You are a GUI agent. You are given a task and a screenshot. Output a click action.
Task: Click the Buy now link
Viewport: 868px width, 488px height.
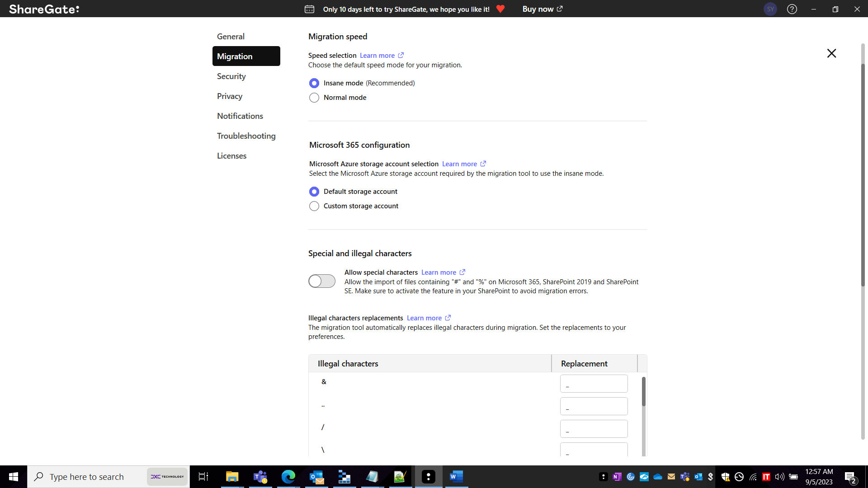tap(542, 9)
